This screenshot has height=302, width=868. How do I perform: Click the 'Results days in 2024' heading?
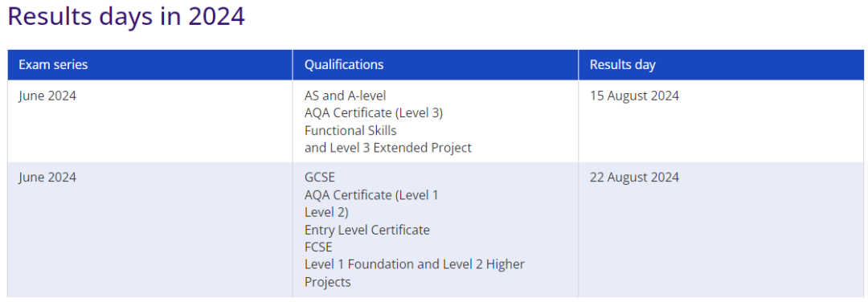125,17
